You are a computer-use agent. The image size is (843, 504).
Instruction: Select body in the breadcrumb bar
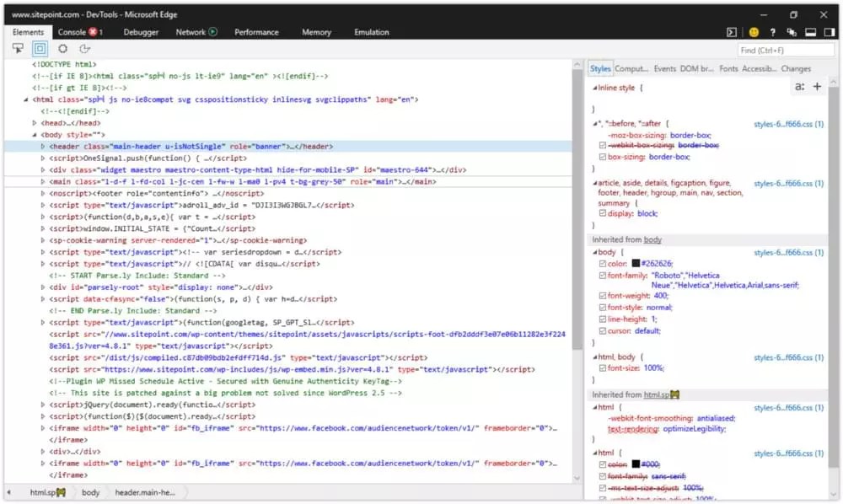click(91, 491)
